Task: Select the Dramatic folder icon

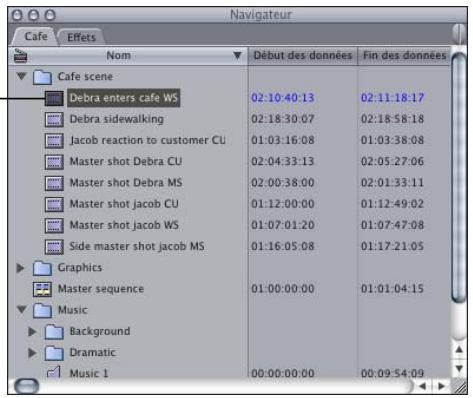Action: click(x=54, y=353)
